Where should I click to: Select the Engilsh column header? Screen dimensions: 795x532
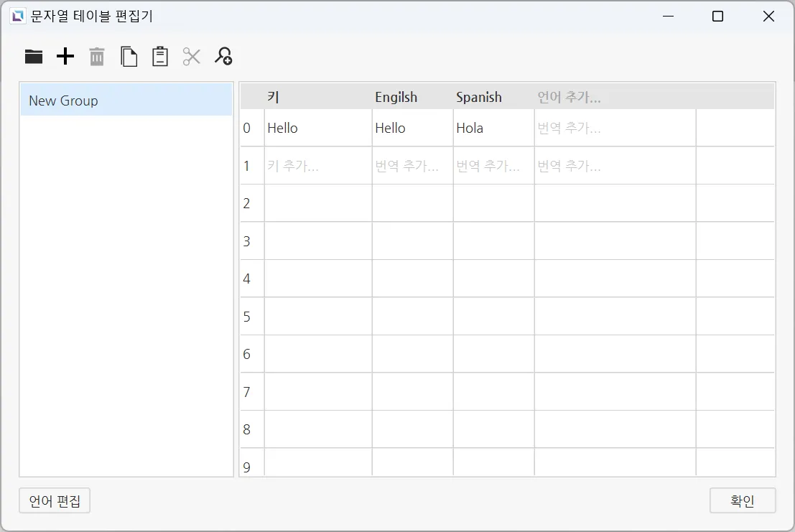click(396, 98)
